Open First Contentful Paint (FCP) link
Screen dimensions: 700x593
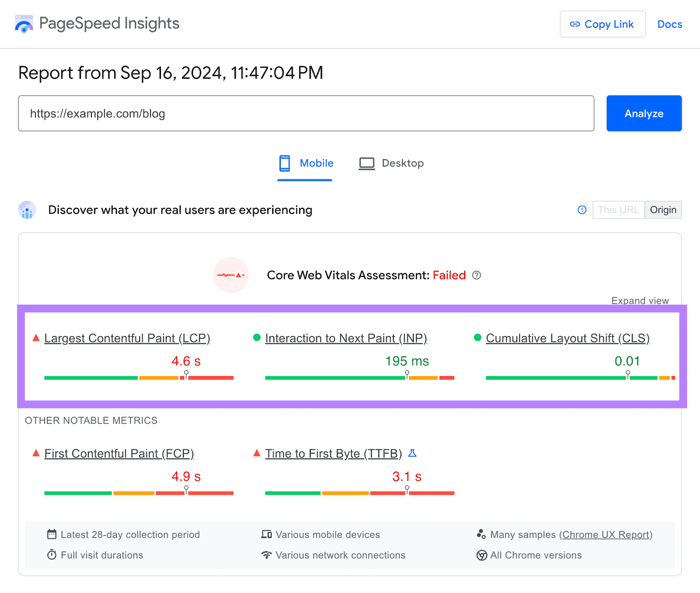pos(119,453)
